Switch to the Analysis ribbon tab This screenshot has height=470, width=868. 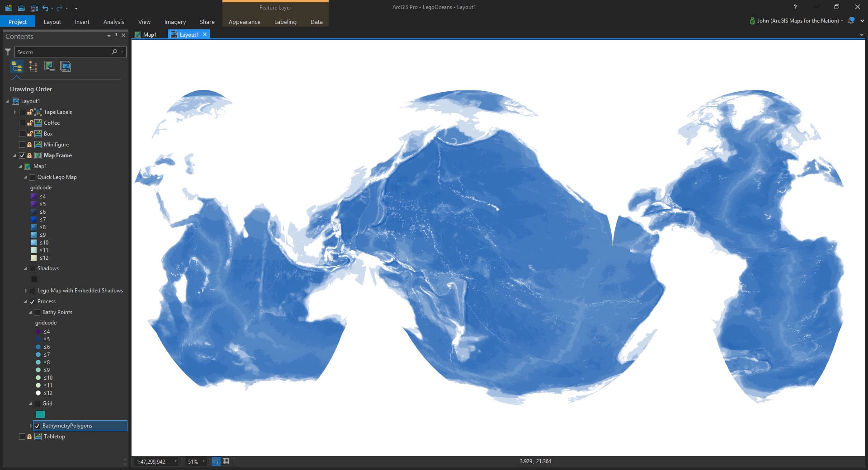(x=113, y=22)
